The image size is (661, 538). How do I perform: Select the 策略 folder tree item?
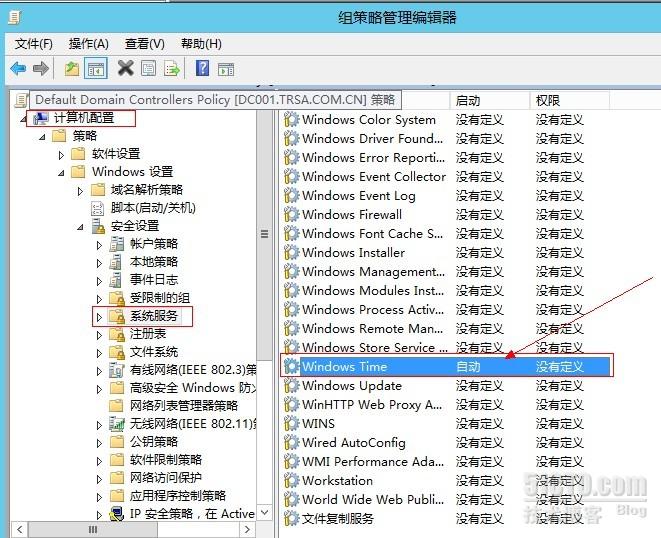point(85,136)
